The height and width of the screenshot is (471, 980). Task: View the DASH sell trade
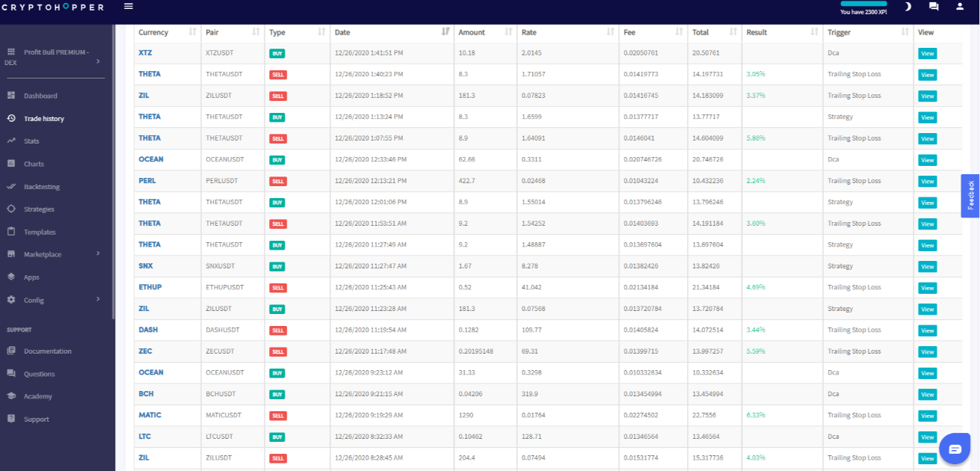[927, 330]
